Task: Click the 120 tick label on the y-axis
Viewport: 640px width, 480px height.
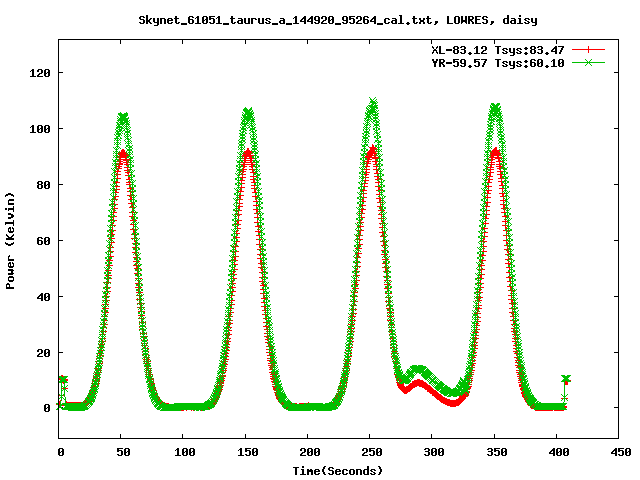Action: pos(40,73)
